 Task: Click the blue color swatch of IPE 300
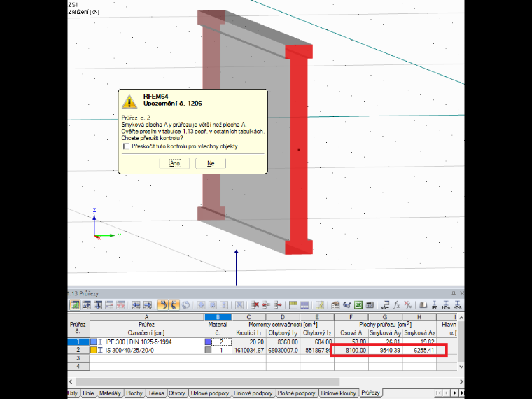93,342
